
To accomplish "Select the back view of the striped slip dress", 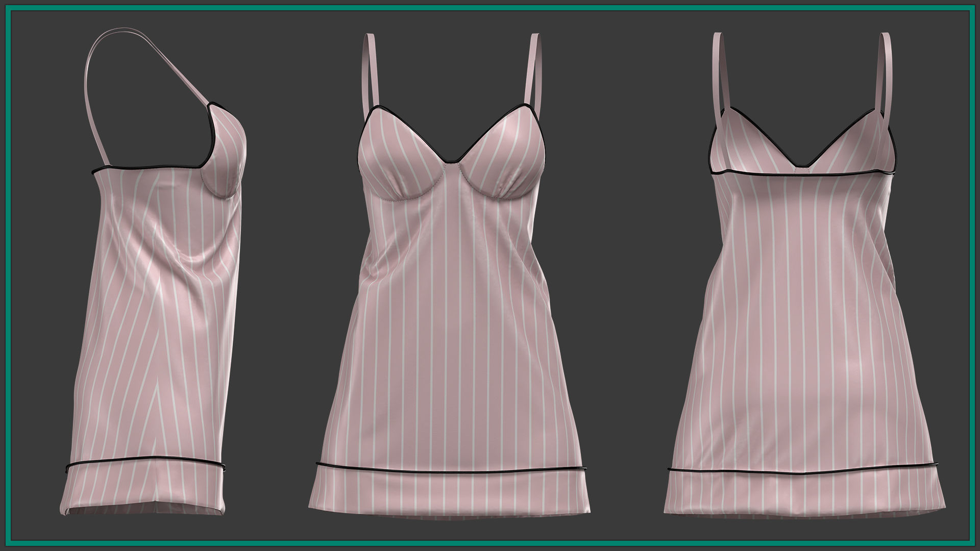I will pyautogui.click(x=804, y=275).
